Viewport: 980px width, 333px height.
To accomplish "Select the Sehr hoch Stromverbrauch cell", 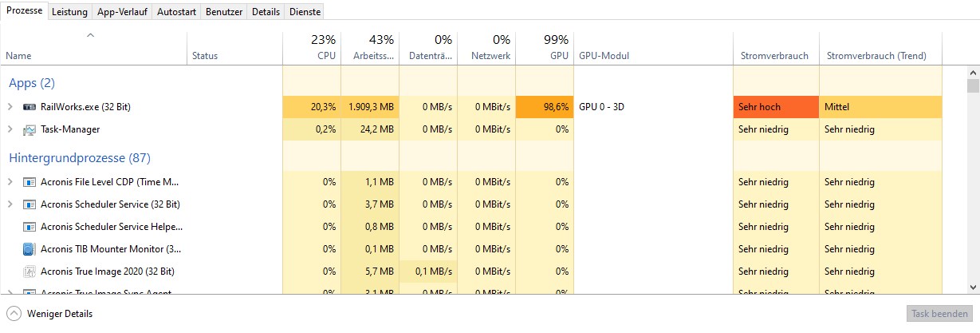I will tap(775, 106).
